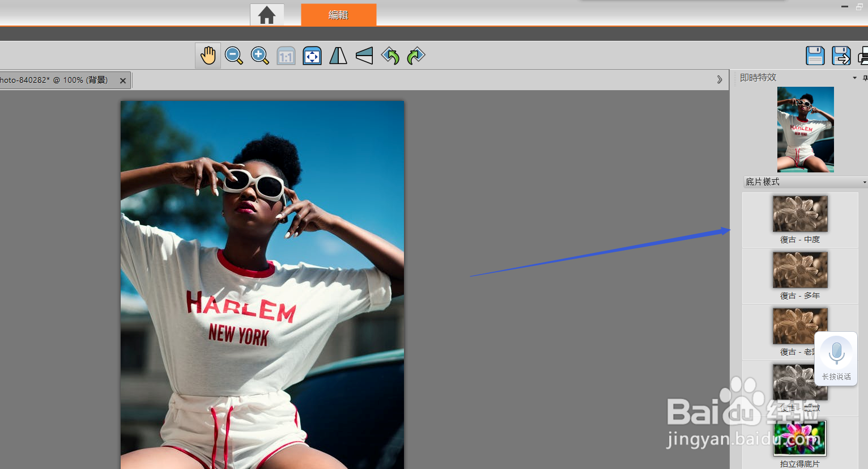Undo the last action
This screenshot has width=868, height=469.
point(390,56)
